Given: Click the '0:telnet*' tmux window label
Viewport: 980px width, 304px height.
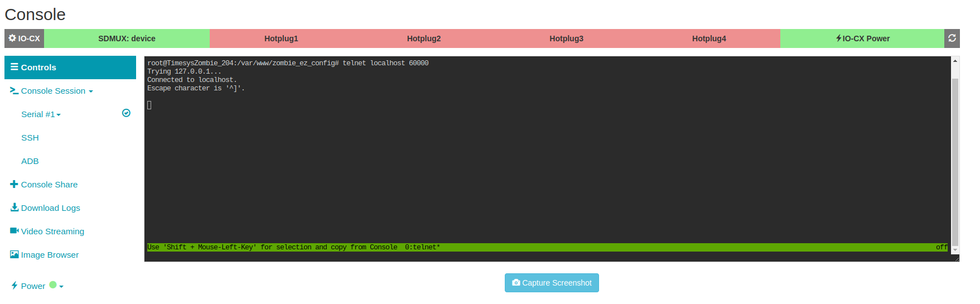Looking at the screenshot, I should tap(422, 247).
